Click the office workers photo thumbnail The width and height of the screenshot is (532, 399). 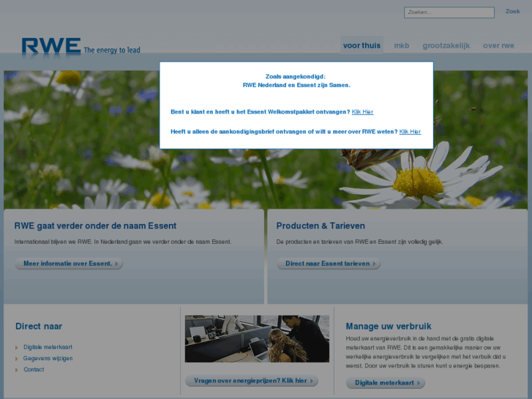pyautogui.click(x=257, y=338)
